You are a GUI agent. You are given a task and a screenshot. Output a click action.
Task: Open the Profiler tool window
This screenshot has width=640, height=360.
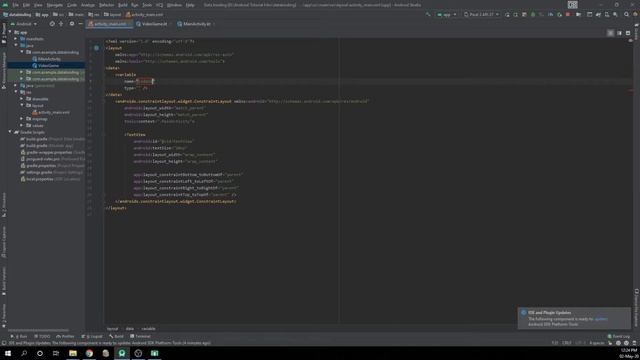point(65,336)
